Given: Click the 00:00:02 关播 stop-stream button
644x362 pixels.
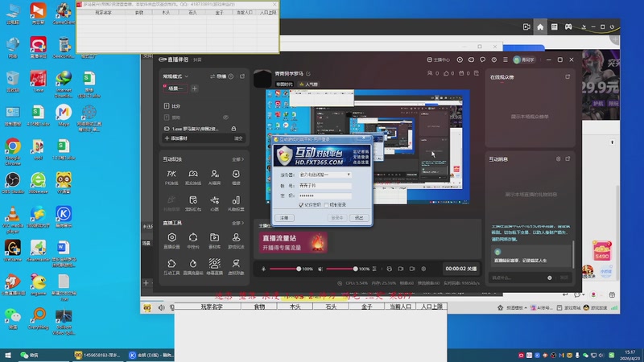Looking at the screenshot, I should coord(460,269).
